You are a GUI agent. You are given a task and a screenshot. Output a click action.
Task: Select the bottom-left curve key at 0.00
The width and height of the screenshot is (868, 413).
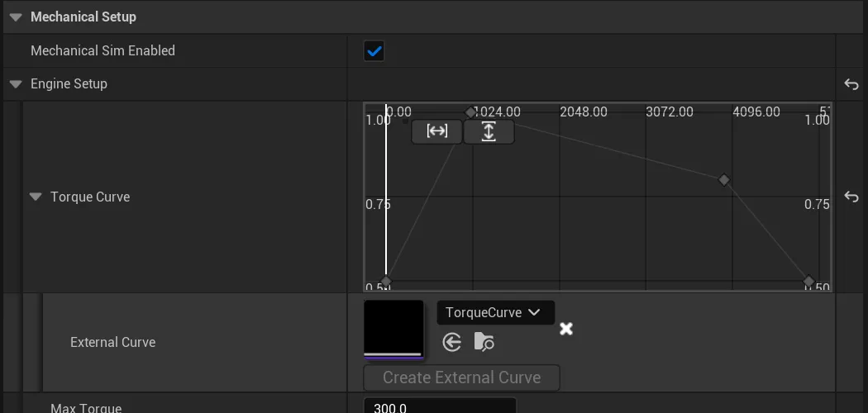point(386,282)
